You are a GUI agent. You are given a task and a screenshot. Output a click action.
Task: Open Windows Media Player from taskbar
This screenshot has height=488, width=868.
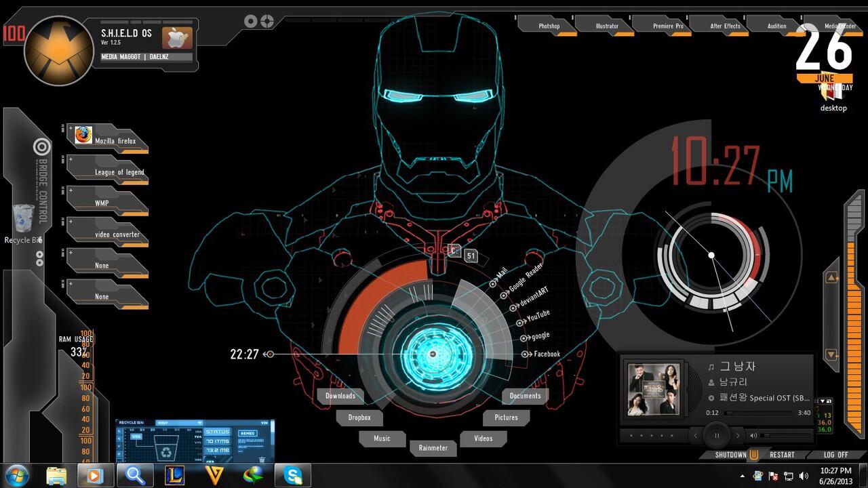pos(94,476)
